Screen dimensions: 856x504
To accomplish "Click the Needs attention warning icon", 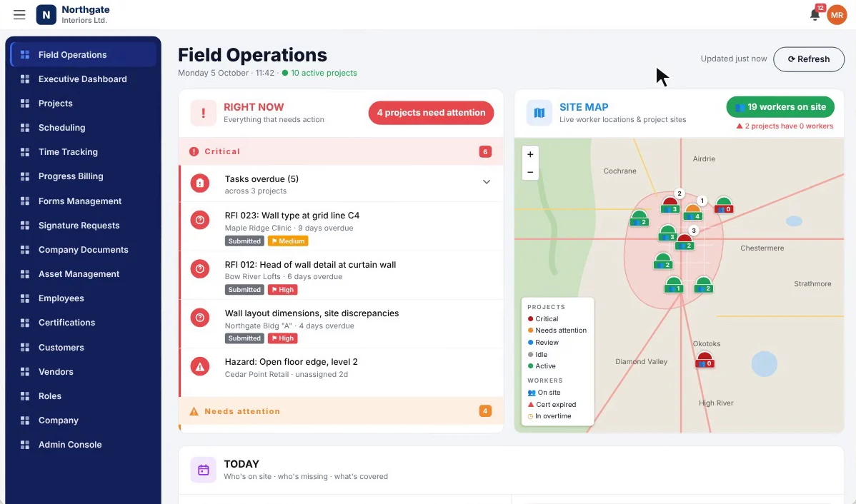I will 194,411.
